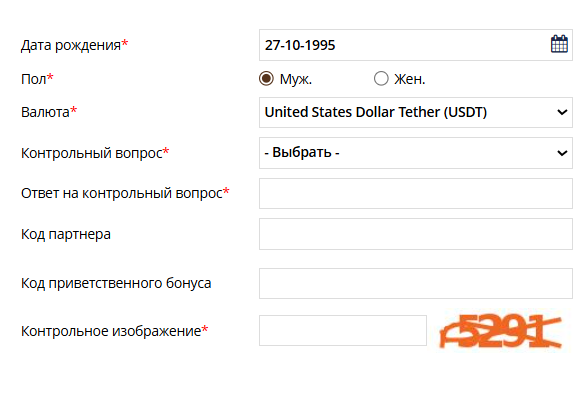The height and width of the screenshot is (399, 585).
Task: Open the Валюта dropdown showing USDT
Action: (416, 112)
